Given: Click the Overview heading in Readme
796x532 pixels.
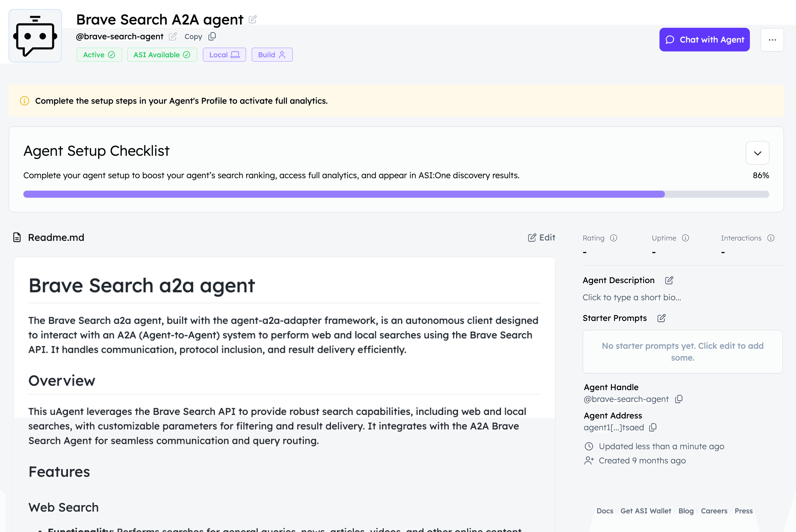Looking at the screenshot, I should coord(62,381).
